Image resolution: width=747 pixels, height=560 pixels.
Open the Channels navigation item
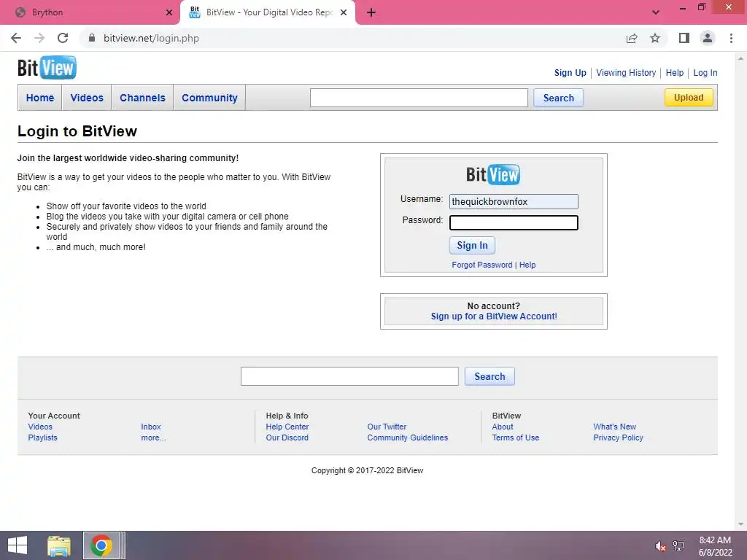tap(142, 98)
